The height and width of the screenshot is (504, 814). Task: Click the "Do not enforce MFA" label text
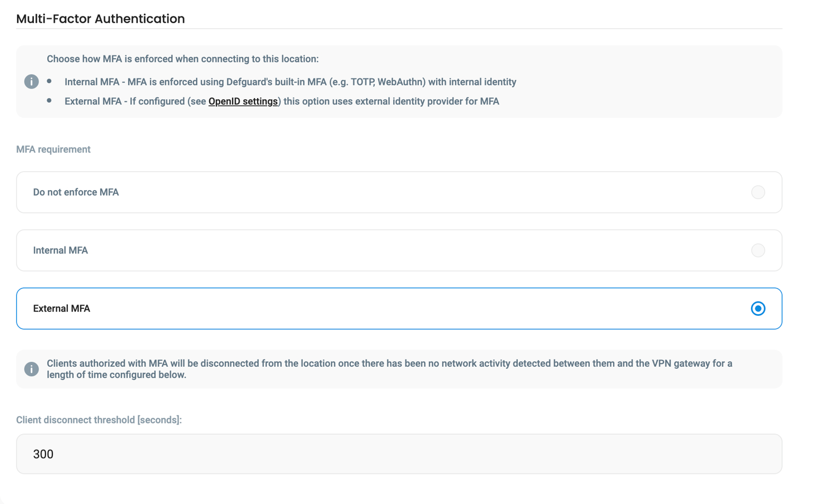point(75,192)
